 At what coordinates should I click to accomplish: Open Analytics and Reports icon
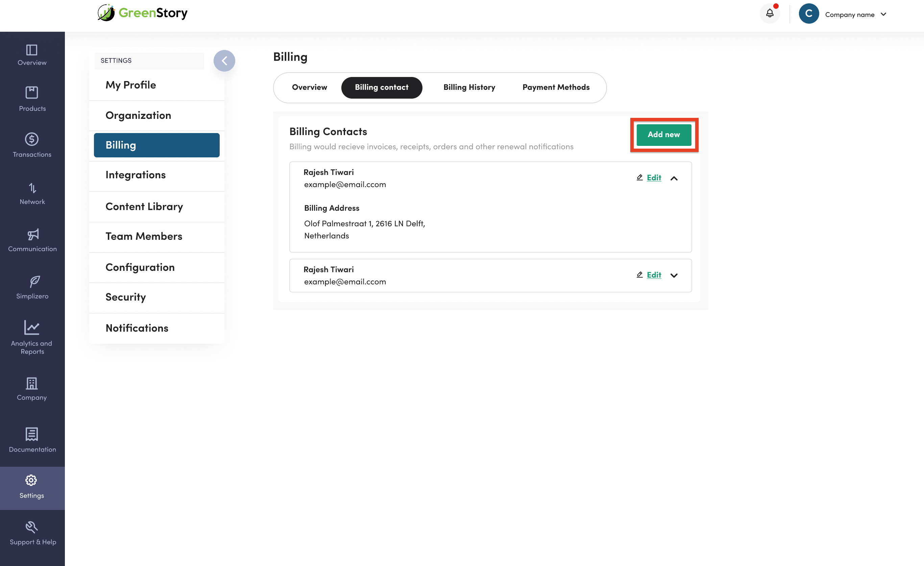pyautogui.click(x=32, y=328)
